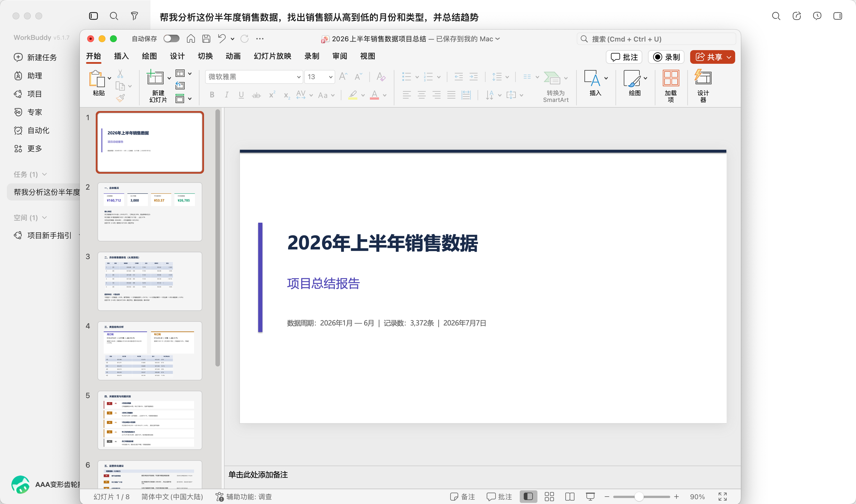The width and height of the screenshot is (856, 504).
Task: Click the filter funnel icon in WorkBuddy
Action: [134, 16]
